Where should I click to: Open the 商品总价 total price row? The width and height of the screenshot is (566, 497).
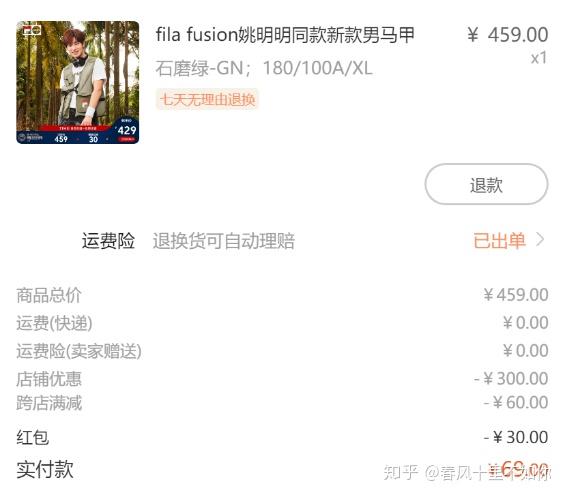click(282, 295)
